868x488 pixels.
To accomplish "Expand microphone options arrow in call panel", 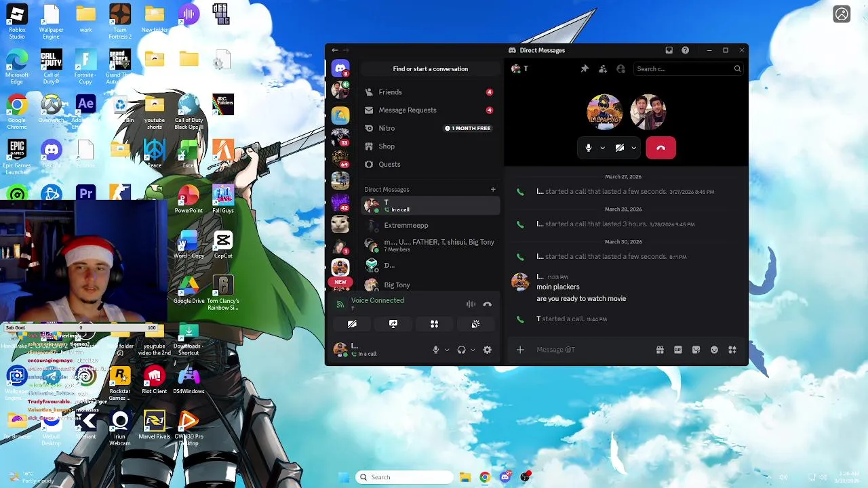I will coord(602,148).
